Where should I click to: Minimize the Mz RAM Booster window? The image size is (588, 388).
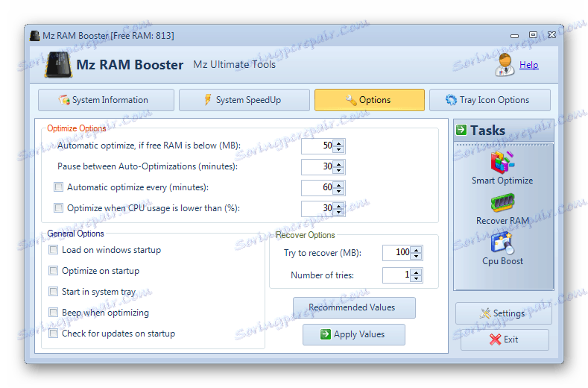click(x=514, y=36)
